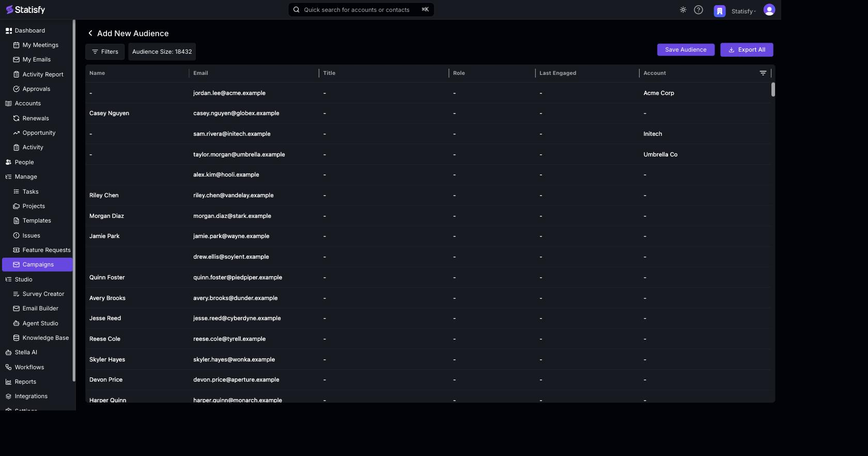Image resolution: width=868 pixels, height=456 pixels.
Task: Open the Filters panel
Action: tap(105, 52)
